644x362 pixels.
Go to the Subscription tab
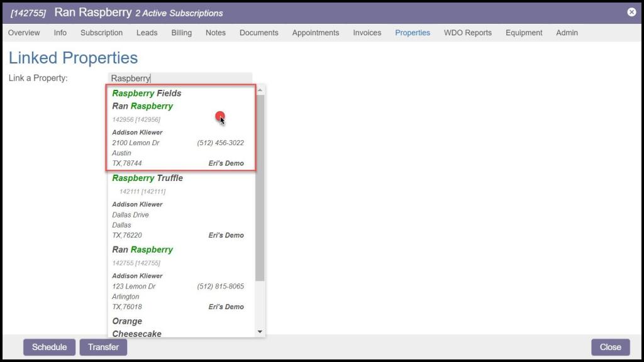101,33
